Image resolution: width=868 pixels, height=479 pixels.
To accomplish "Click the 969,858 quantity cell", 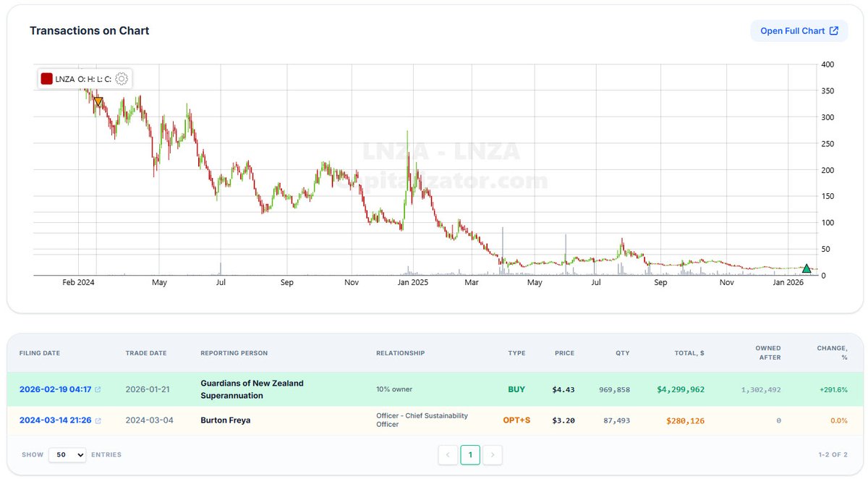I will pos(615,389).
